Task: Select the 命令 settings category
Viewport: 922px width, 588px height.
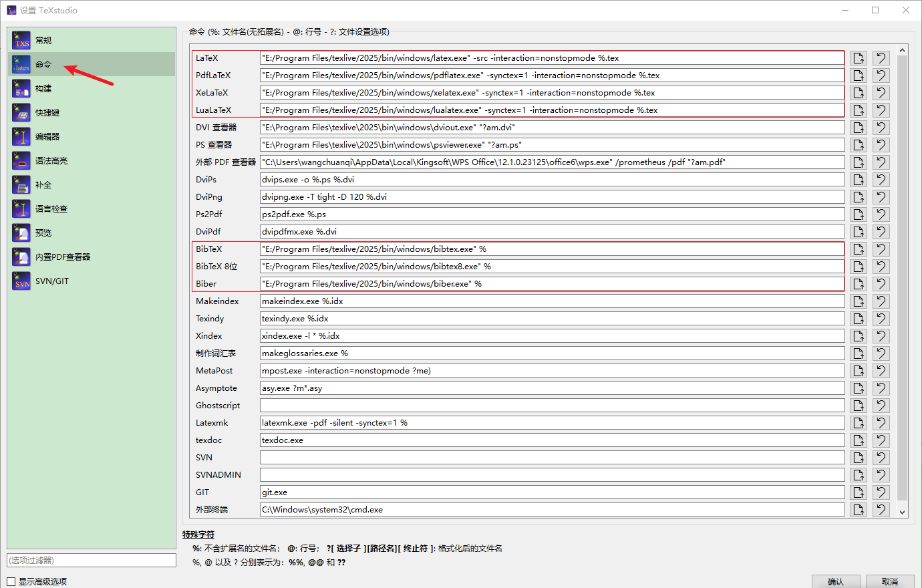Action: point(92,64)
